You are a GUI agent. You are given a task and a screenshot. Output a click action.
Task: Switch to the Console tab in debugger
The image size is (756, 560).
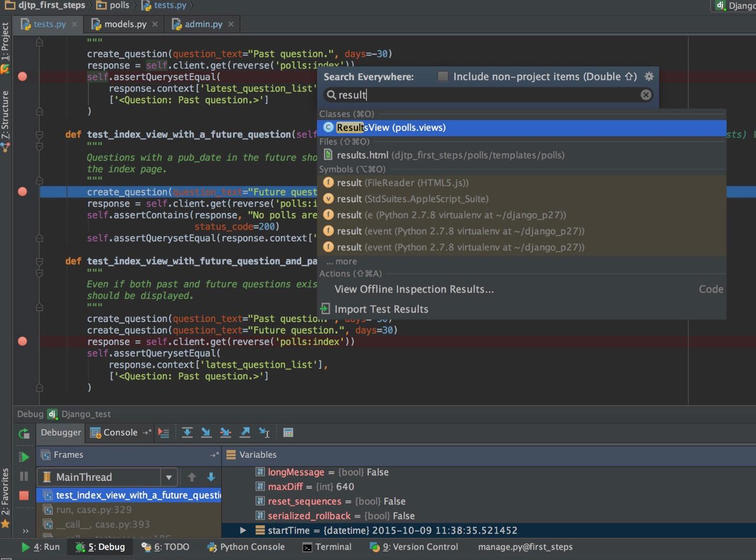[x=120, y=432]
